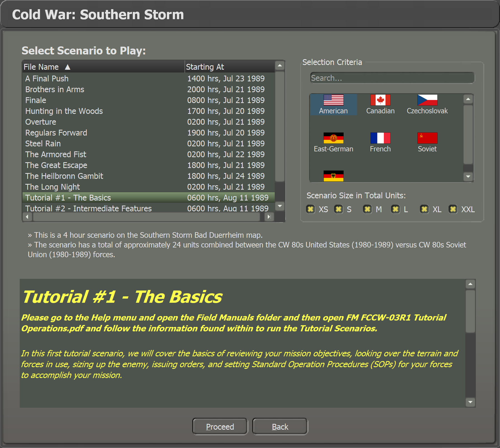500x448 pixels.
Task: Click nation flags list scroll up arrow
Action: 468,99
